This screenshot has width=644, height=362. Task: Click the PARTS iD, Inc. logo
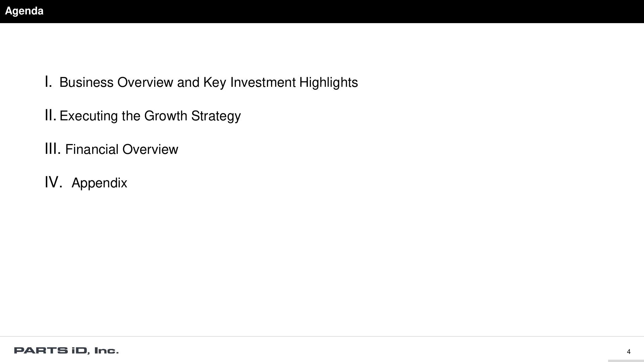pyautogui.click(x=66, y=351)
